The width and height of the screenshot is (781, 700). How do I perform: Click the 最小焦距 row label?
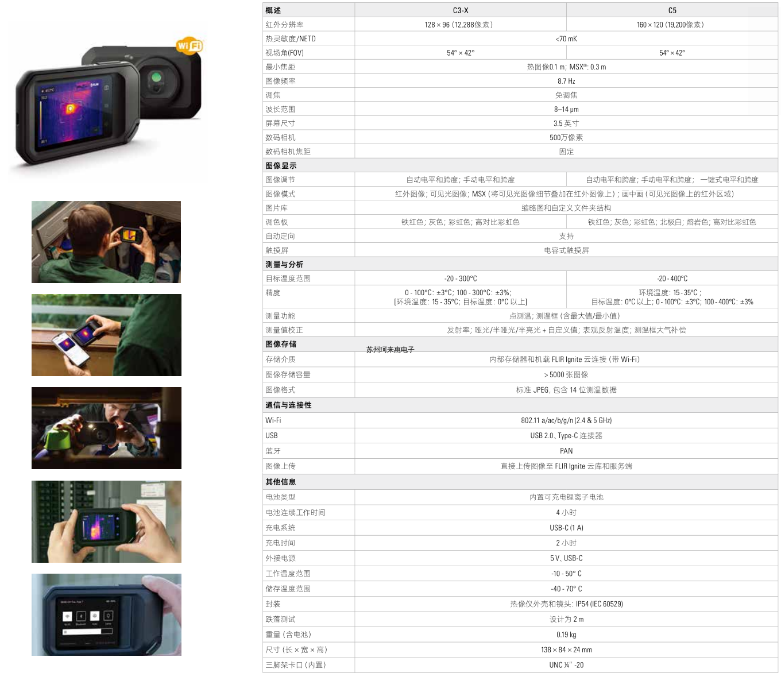coord(280,67)
